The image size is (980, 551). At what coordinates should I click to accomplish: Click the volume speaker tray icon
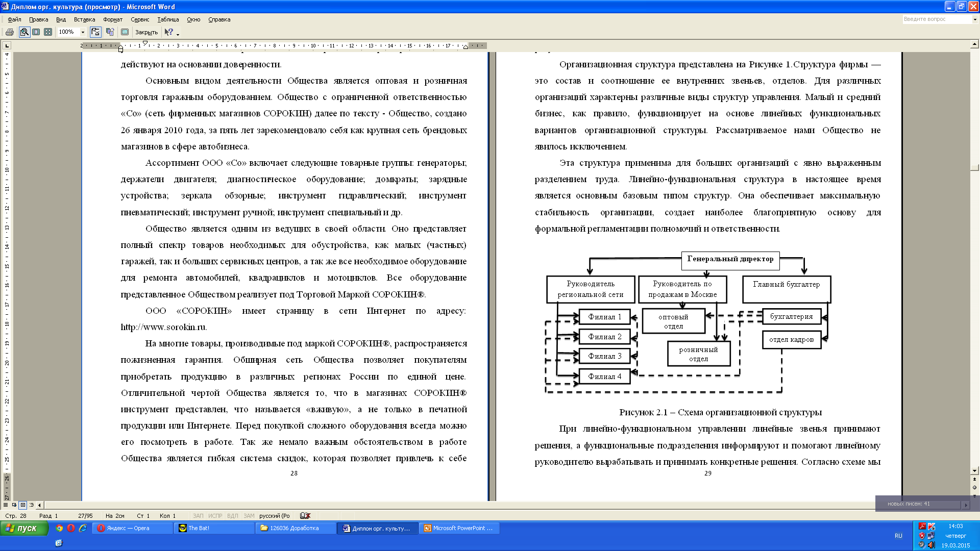[932, 545]
